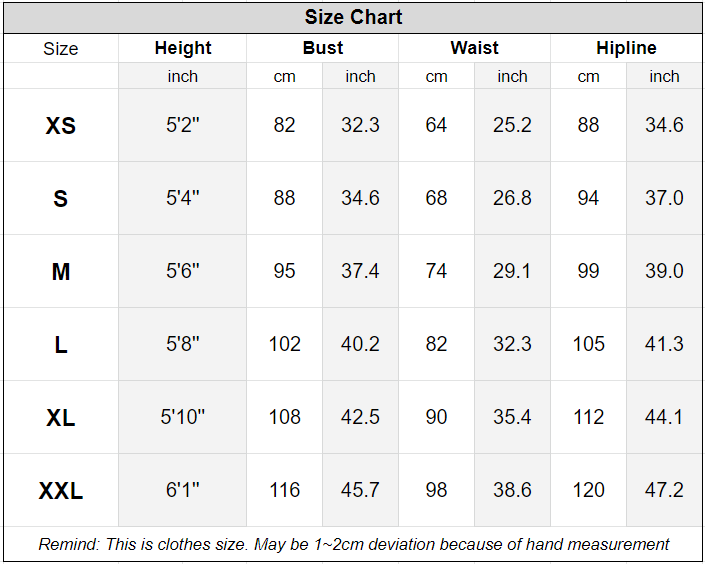Select the XS size row label
The height and width of the screenshot is (564, 705).
click(x=61, y=126)
